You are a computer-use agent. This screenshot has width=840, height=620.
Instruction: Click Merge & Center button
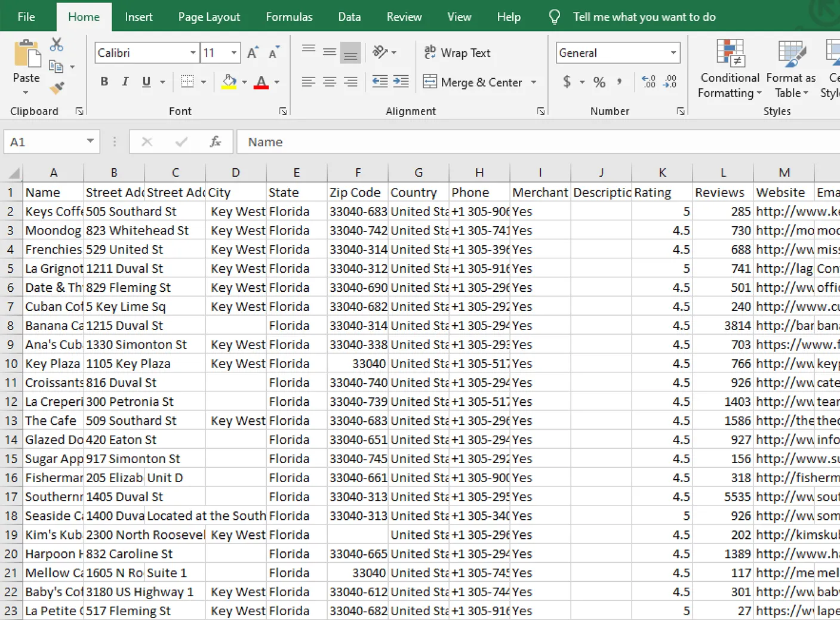pos(473,82)
